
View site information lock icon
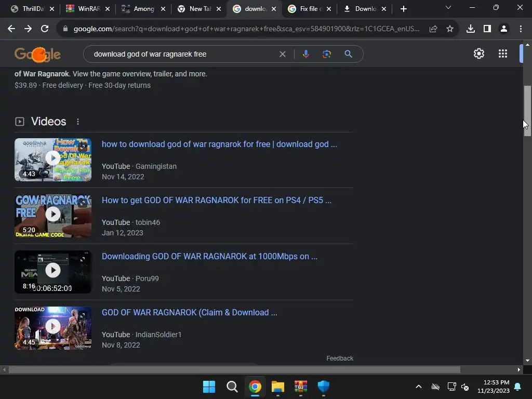(65, 29)
